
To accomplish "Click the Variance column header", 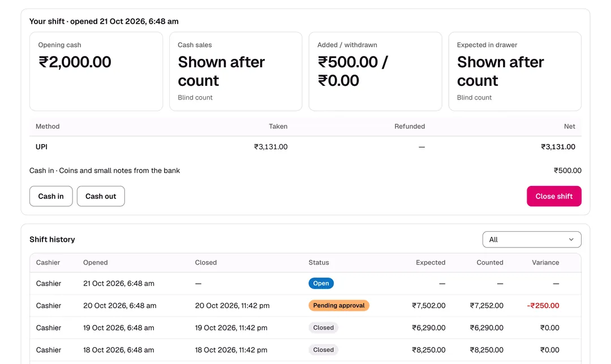I will [545, 262].
